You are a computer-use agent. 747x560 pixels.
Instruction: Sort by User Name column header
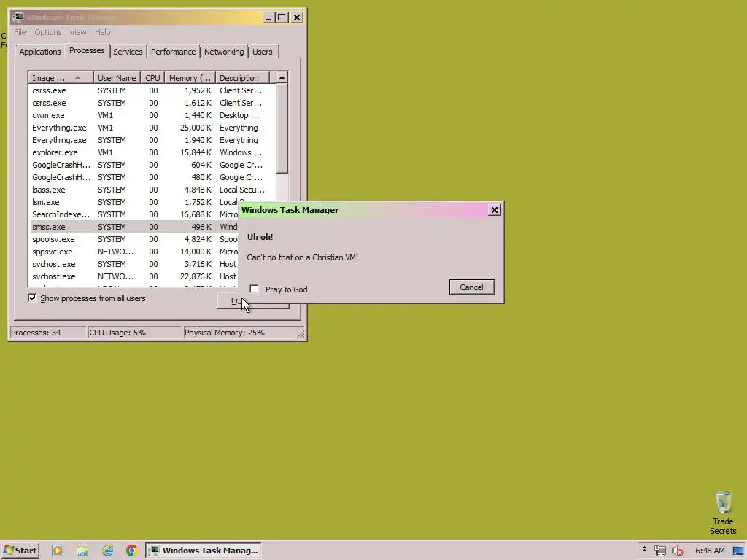[117, 77]
